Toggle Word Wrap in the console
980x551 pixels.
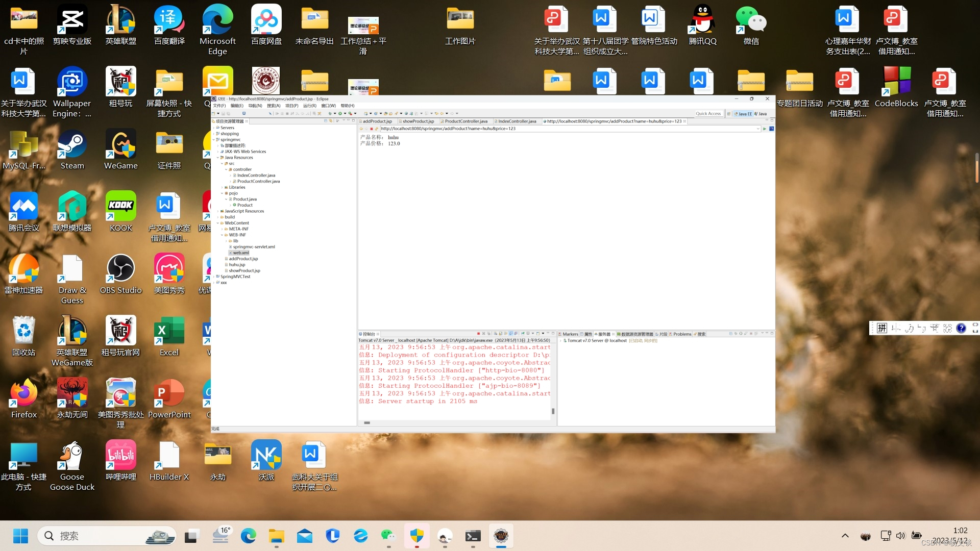506,334
